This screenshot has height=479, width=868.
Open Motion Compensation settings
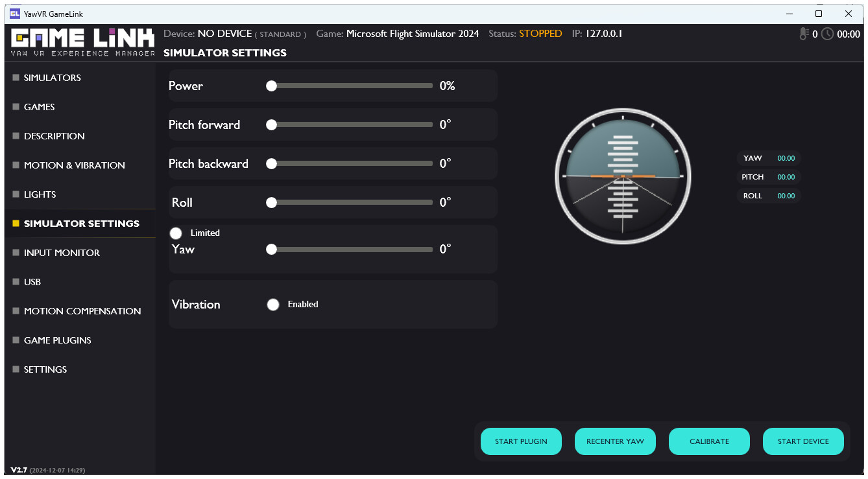coord(82,311)
